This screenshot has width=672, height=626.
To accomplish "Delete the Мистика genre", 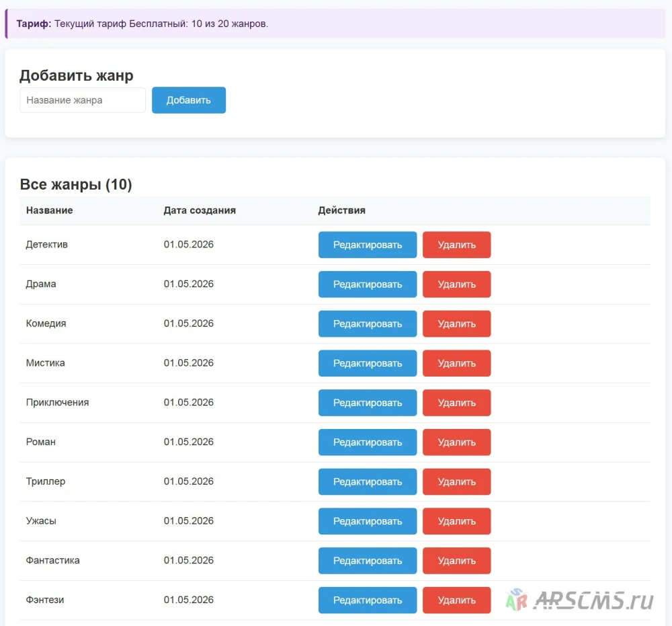I will [456, 363].
